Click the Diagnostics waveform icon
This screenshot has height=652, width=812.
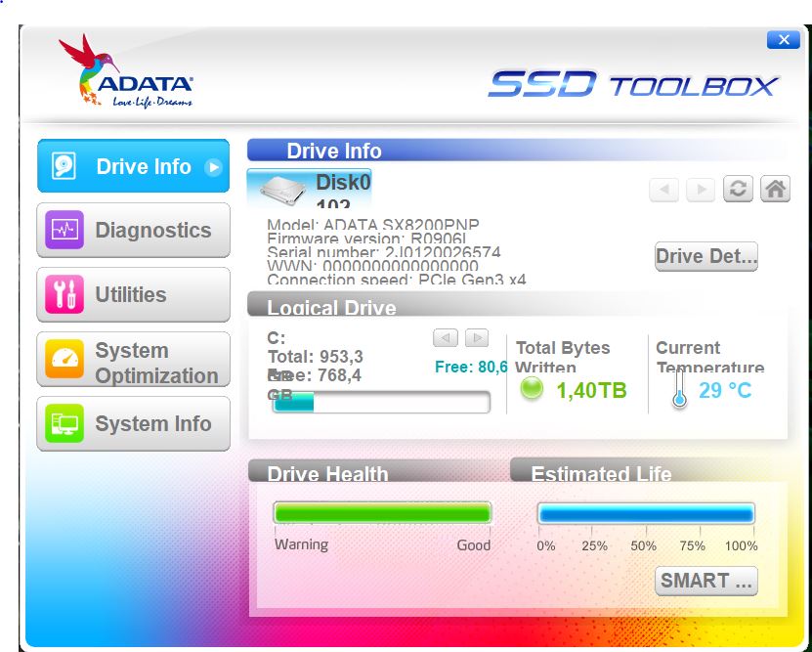[x=64, y=230]
